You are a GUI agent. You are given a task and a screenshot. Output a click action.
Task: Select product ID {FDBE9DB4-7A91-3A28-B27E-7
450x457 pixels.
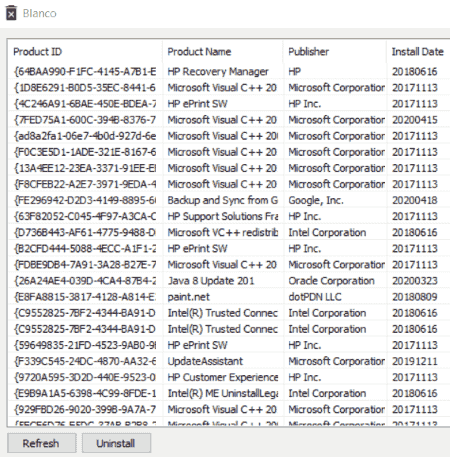(85, 265)
